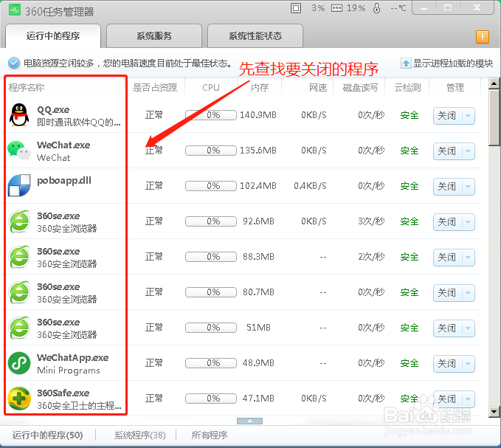Switch to 系统服务 tab
This screenshot has height=448, width=501.
154,35
